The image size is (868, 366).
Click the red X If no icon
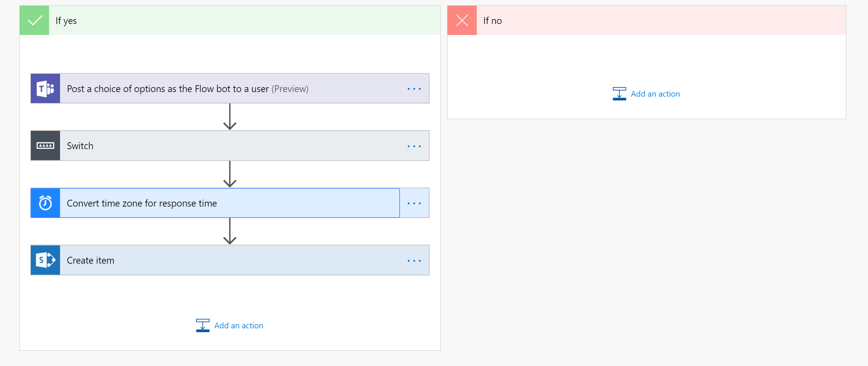462,21
